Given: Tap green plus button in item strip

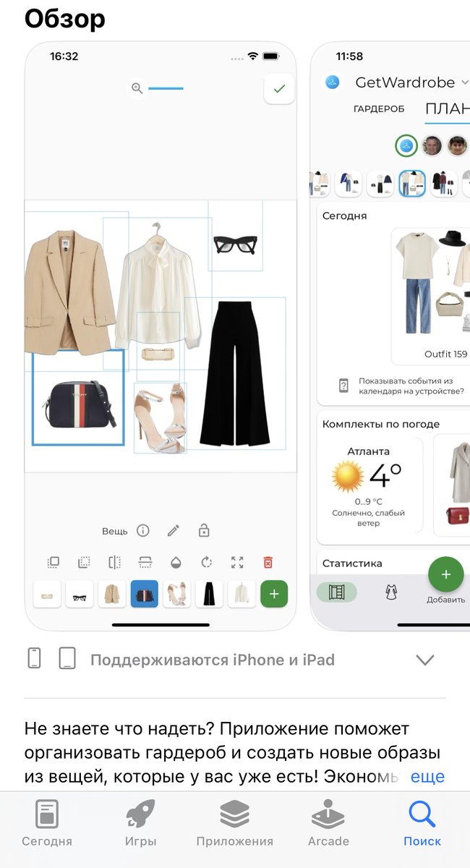Looking at the screenshot, I should pyautogui.click(x=274, y=594).
